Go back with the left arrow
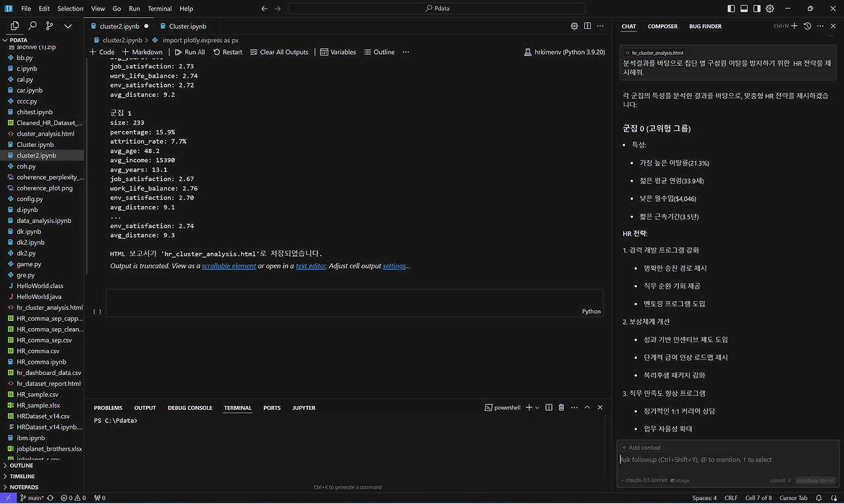 point(264,9)
